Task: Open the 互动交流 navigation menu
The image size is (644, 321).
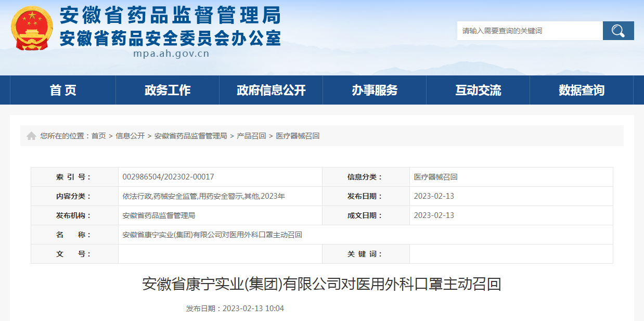Action: point(478,90)
